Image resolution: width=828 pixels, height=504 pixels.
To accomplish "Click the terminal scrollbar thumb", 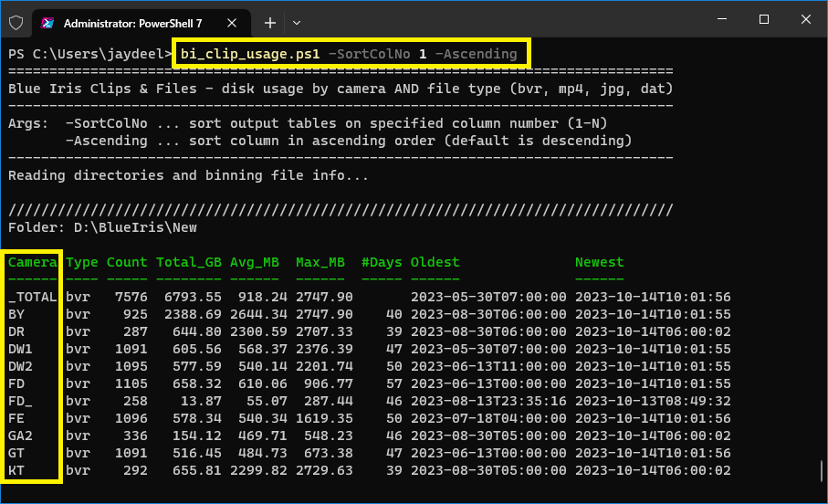I will tap(821, 471).
